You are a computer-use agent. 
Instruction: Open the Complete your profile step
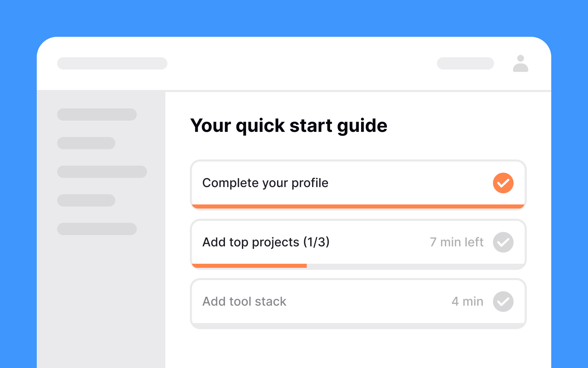tap(358, 185)
